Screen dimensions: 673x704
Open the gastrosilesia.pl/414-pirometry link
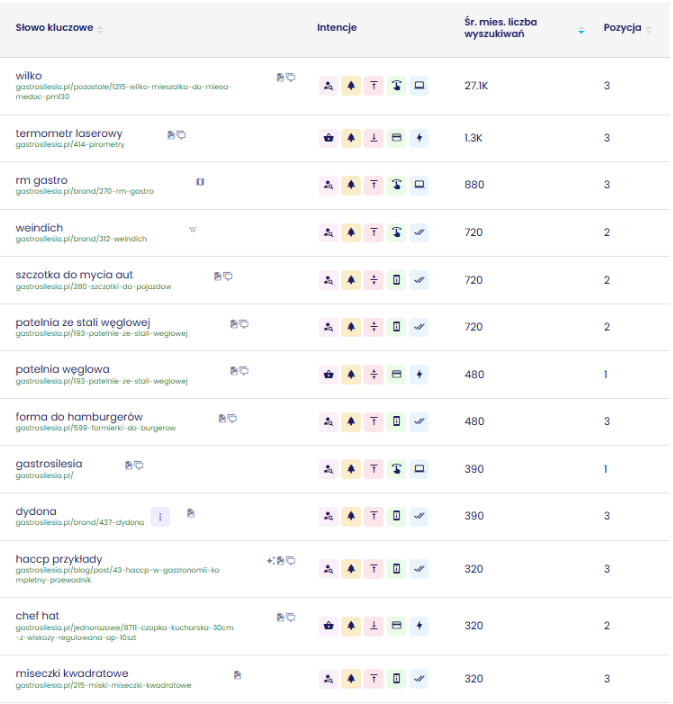tap(70, 145)
